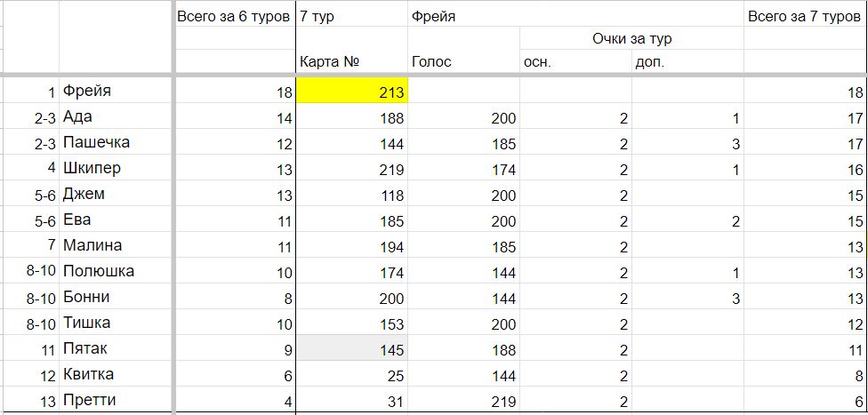This screenshot has width=868, height=415.
Task: Click Претти's vote cell showing 219
Action: (x=464, y=400)
